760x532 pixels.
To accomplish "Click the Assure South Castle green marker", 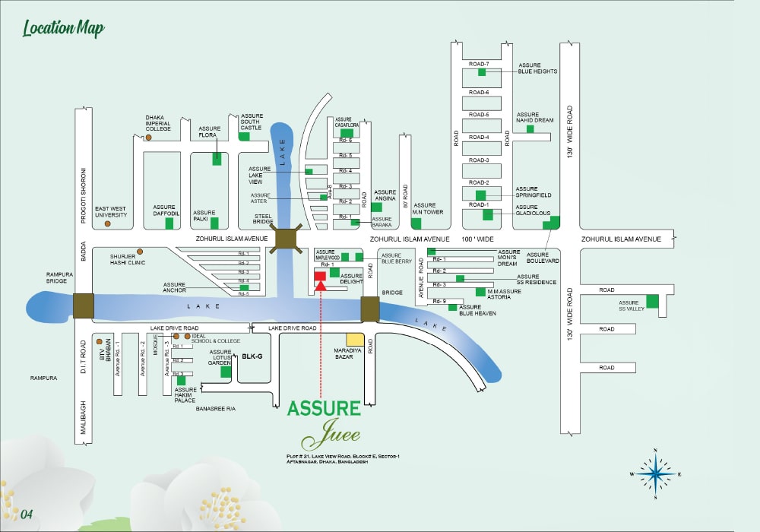I will point(244,136).
